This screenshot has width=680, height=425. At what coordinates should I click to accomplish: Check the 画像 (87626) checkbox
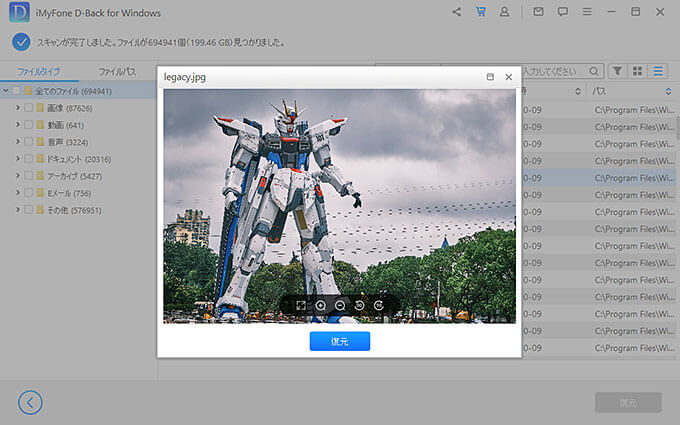[x=28, y=108]
